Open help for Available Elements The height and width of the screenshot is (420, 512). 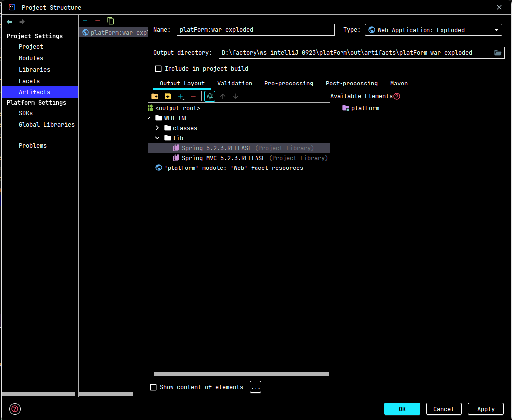tap(397, 96)
